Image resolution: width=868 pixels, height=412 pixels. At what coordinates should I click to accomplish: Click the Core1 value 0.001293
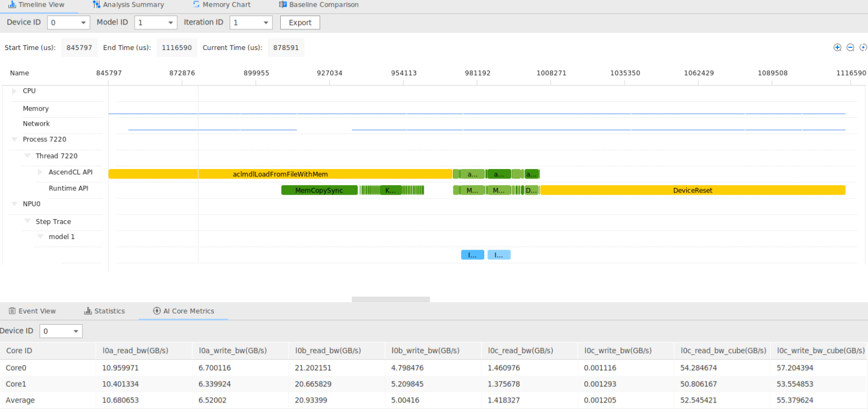tap(601, 384)
